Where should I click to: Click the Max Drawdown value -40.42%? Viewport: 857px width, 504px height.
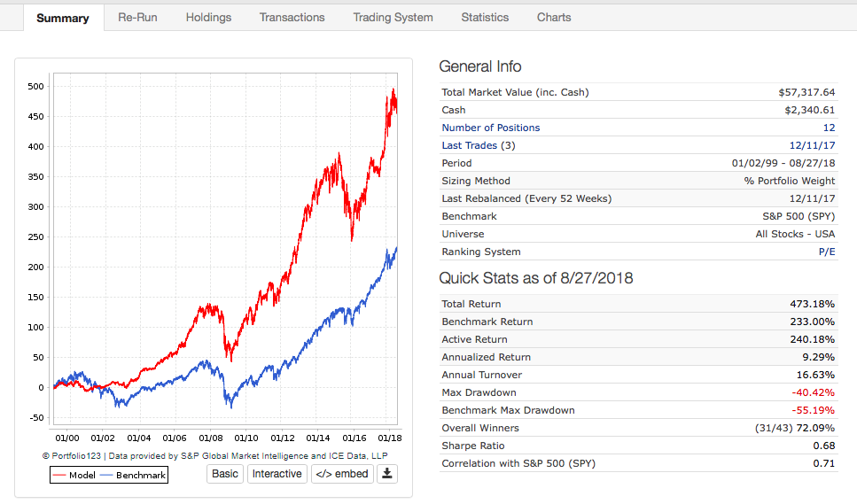[x=813, y=392]
